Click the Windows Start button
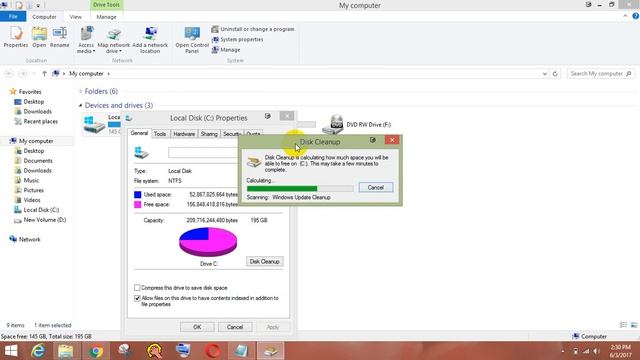640x360 pixels. point(11,351)
